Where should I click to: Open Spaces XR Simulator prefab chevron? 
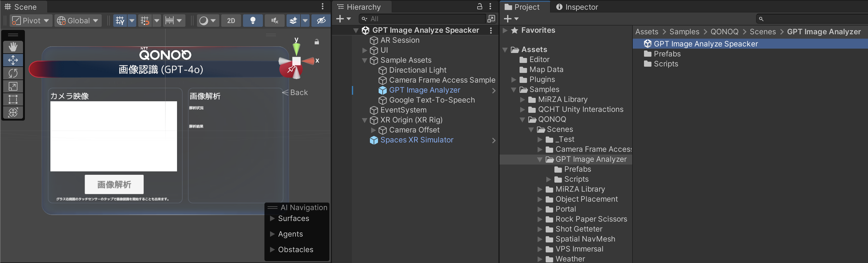click(494, 141)
